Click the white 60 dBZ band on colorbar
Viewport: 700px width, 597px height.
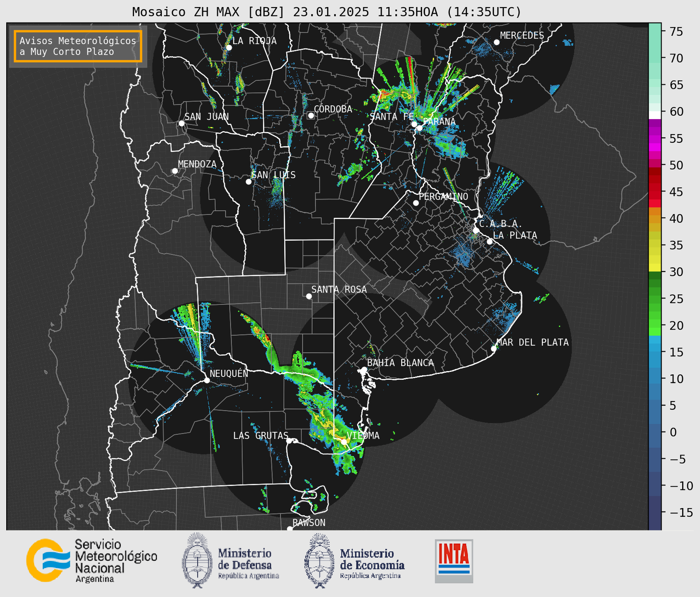pyautogui.click(x=655, y=115)
